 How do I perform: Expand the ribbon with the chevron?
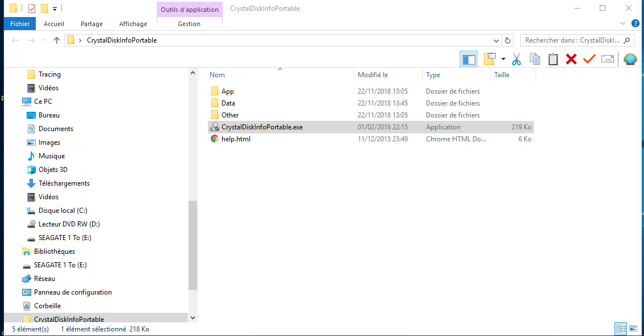622,23
